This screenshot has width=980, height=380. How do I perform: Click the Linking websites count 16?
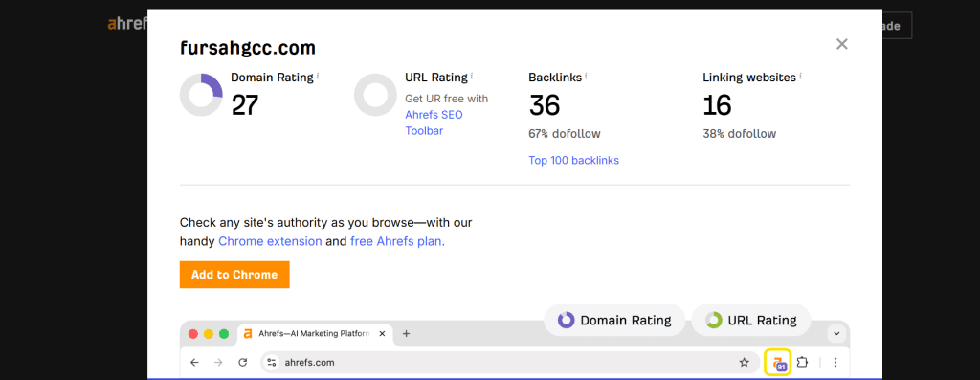(x=717, y=105)
